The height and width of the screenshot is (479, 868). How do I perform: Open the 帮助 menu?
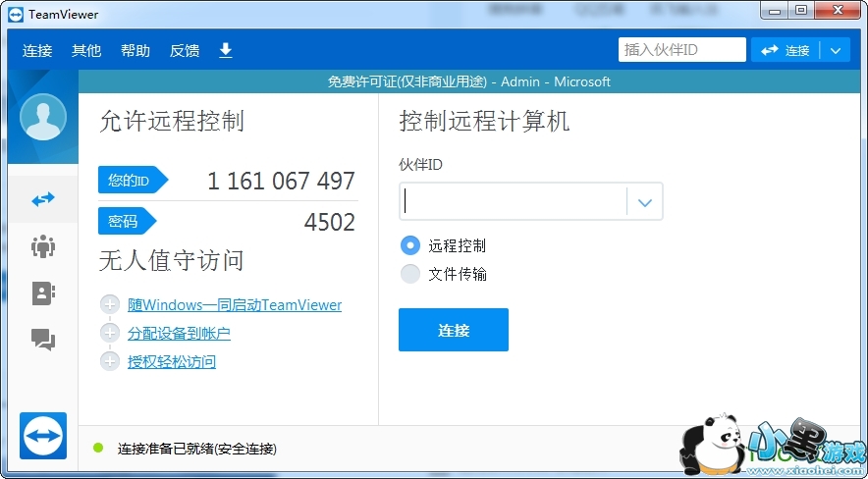(x=136, y=50)
